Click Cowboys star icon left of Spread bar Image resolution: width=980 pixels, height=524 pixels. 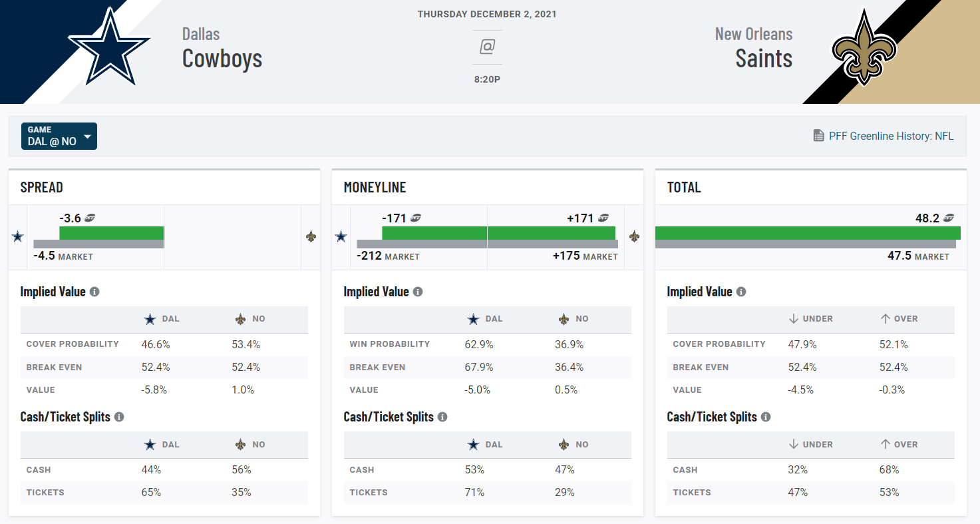18,236
